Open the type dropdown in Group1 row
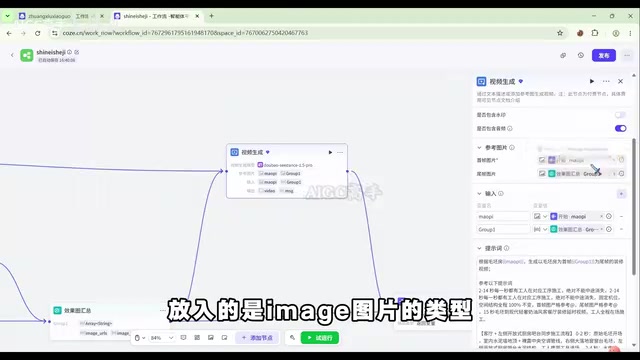The image size is (640, 360). point(540,230)
